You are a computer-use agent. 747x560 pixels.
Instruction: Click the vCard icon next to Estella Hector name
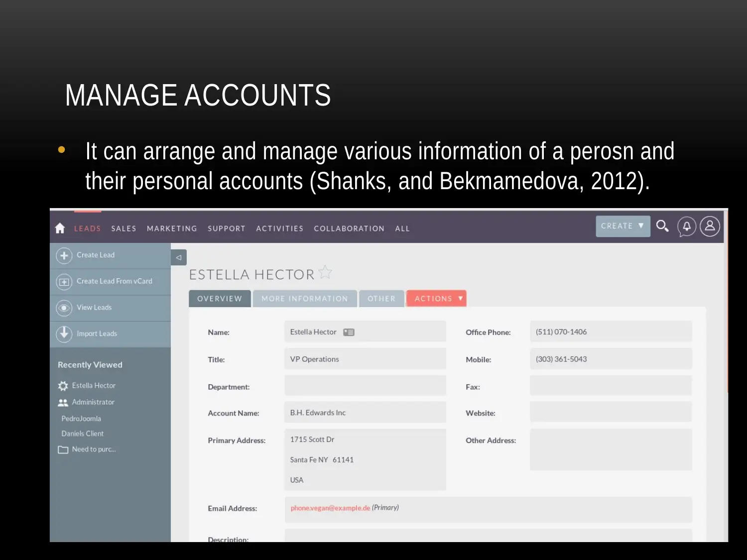click(x=349, y=332)
